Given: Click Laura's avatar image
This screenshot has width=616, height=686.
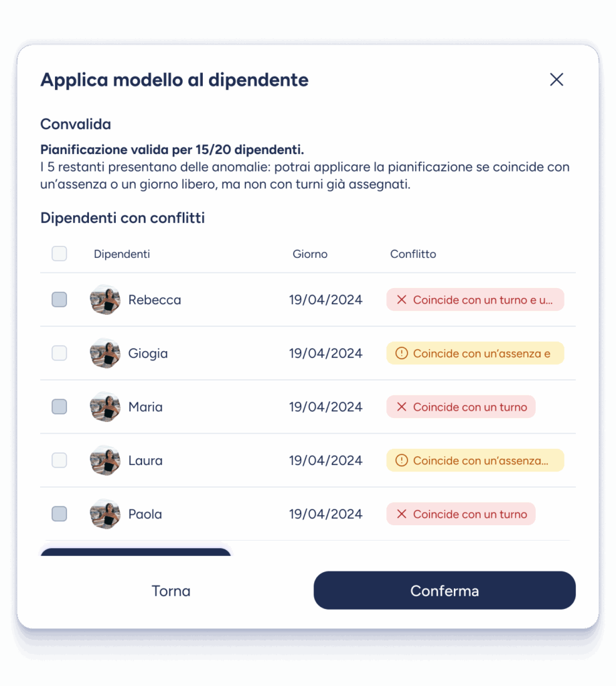Looking at the screenshot, I should click(105, 460).
